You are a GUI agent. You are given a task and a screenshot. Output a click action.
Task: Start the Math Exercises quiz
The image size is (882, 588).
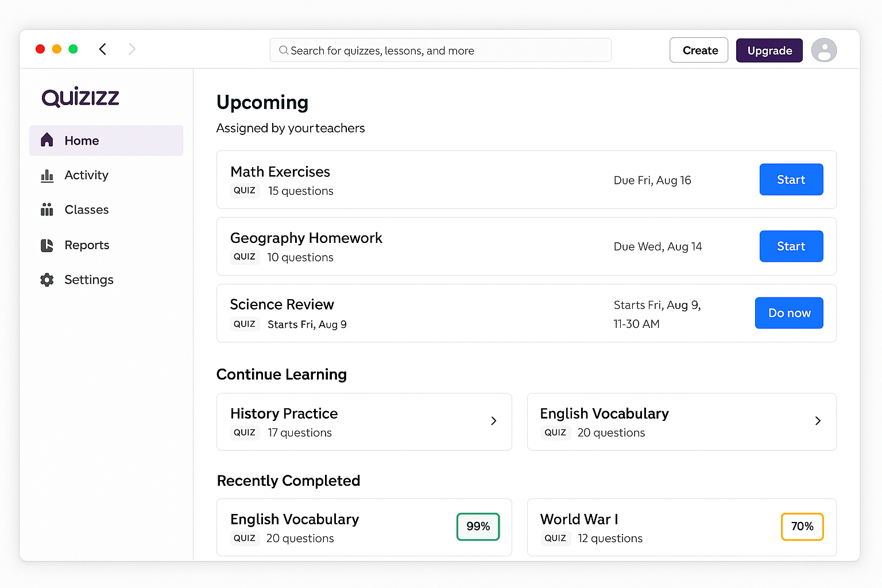pos(791,179)
